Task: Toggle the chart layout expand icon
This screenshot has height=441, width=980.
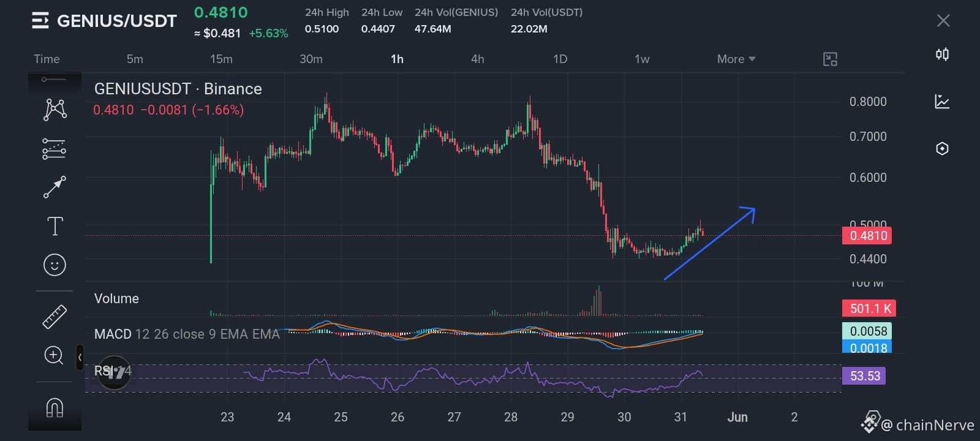Action: [830, 59]
